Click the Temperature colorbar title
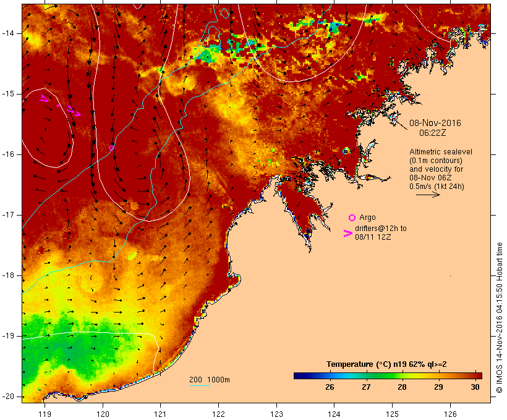The image size is (507, 420). (x=386, y=364)
